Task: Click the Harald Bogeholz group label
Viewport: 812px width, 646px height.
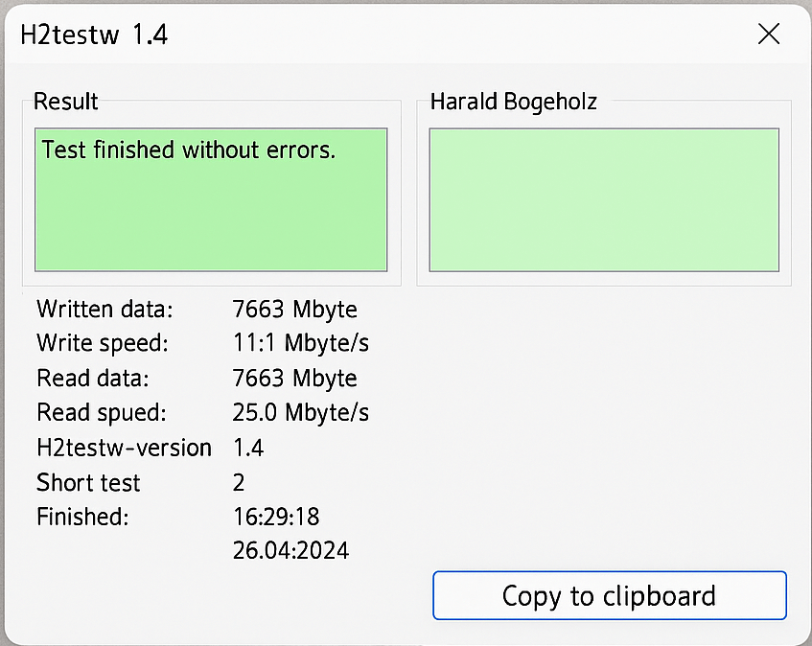Action: pyautogui.click(x=513, y=102)
